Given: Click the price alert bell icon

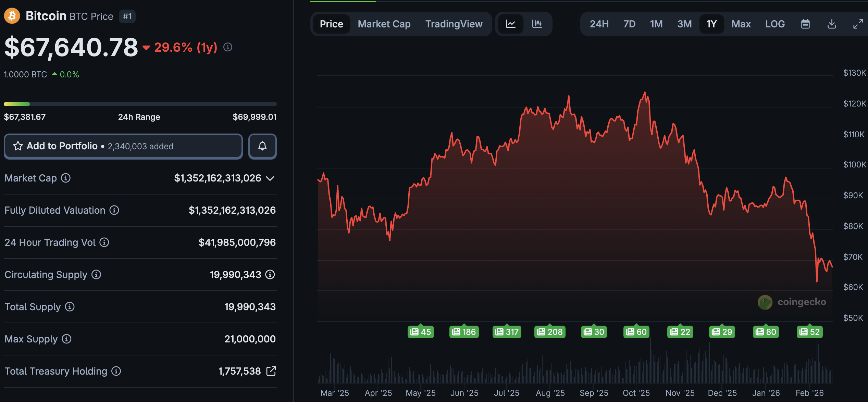Looking at the screenshot, I should click(x=262, y=146).
